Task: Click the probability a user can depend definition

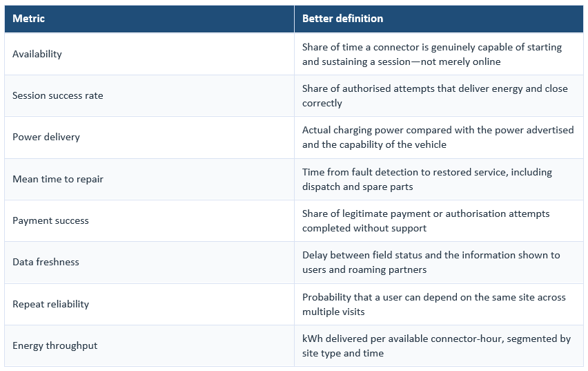Action: pos(434,304)
